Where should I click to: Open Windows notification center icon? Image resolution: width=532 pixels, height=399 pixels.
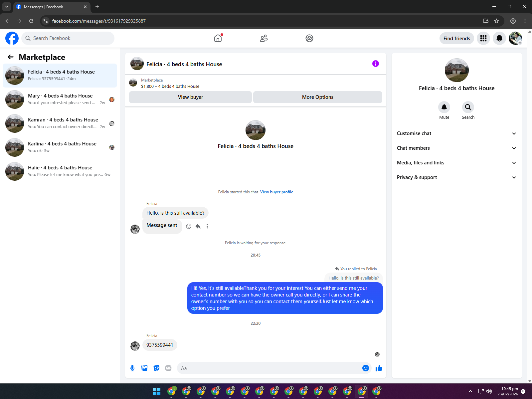point(523,391)
